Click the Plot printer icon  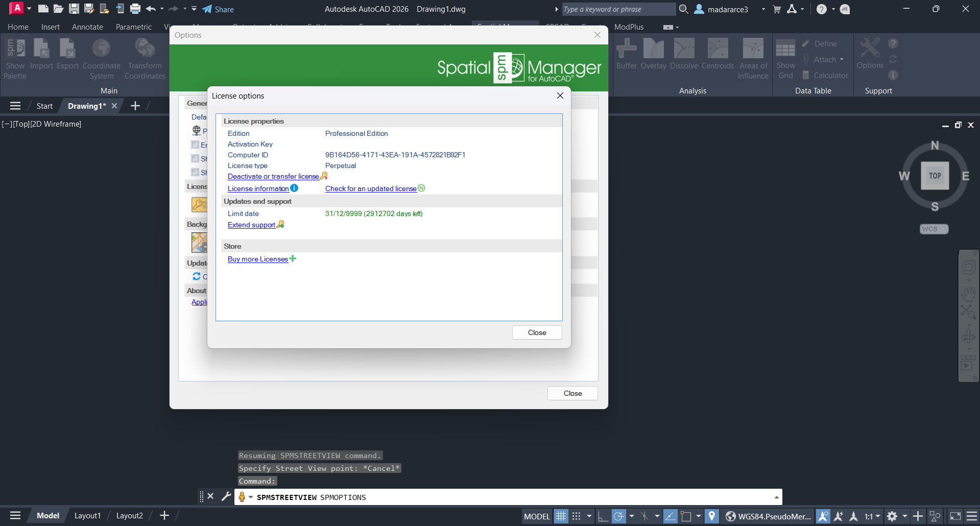coord(135,9)
